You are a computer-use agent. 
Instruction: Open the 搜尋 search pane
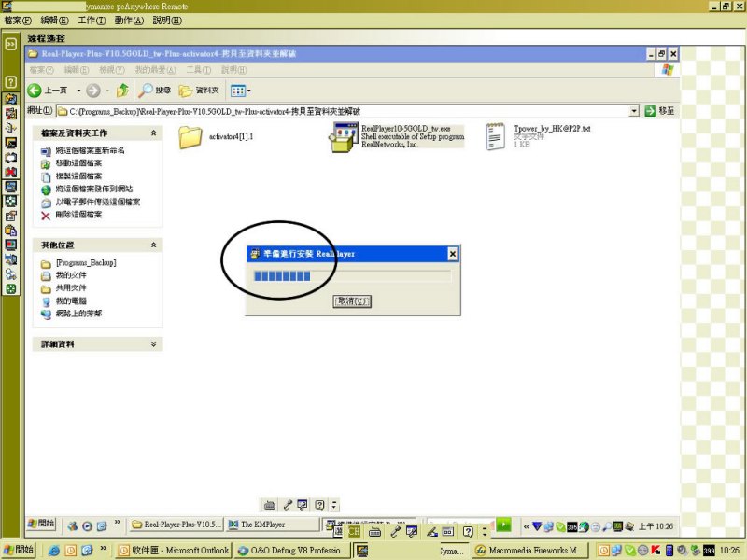(154, 90)
